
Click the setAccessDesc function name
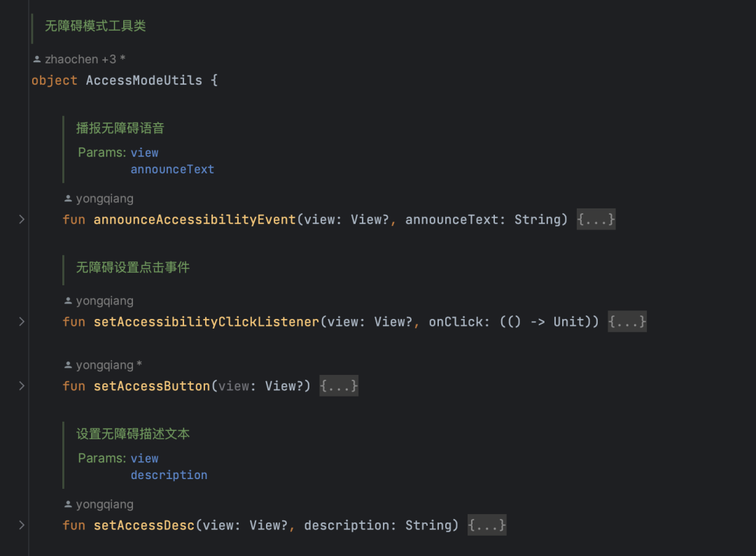click(x=143, y=525)
